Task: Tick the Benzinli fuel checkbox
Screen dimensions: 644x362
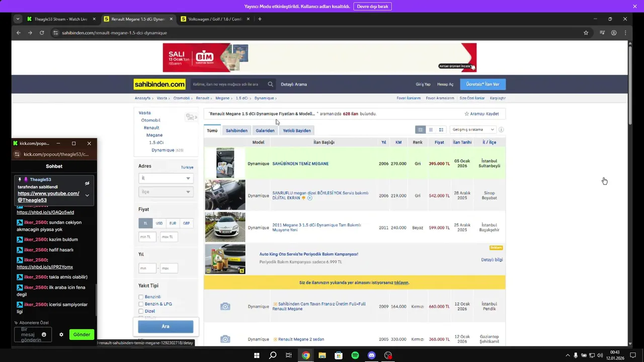Action: (141, 297)
